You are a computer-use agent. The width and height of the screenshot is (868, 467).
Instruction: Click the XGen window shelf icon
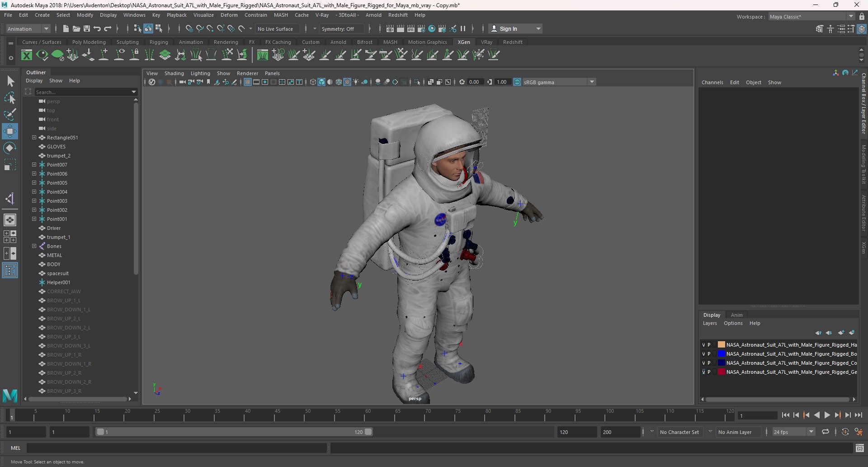(27, 55)
